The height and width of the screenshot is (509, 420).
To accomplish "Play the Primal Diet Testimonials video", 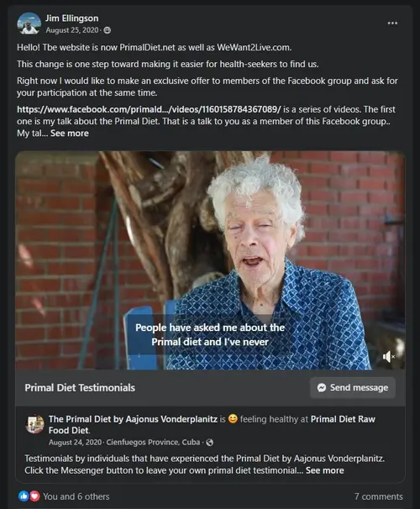I will (x=210, y=260).
